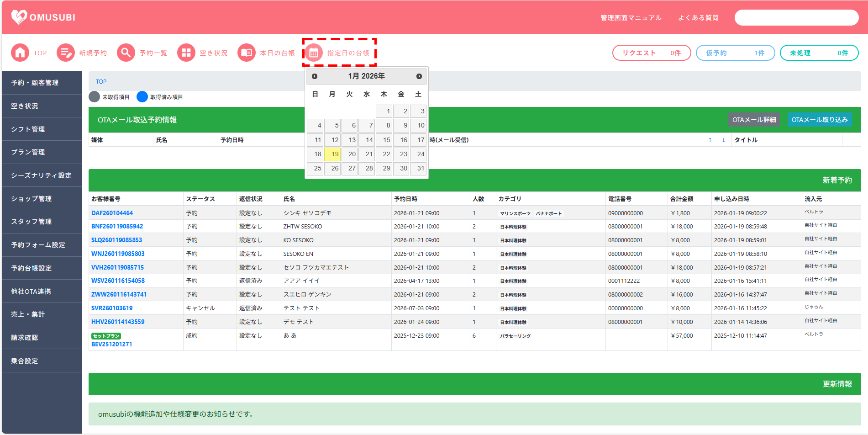
Task: Open the 管理画面マニュアル link
Action: coord(631,18)
